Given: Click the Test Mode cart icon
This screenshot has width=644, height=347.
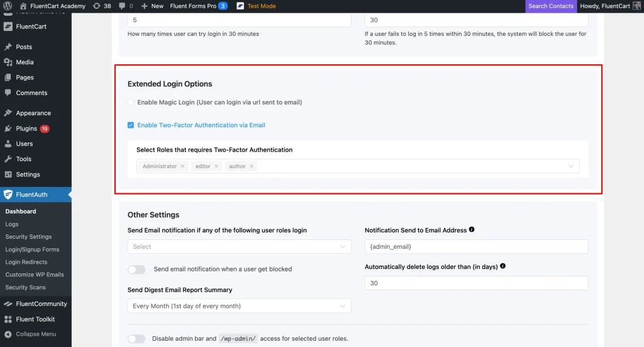Looking at the screenshot, I should coord(240,6).
